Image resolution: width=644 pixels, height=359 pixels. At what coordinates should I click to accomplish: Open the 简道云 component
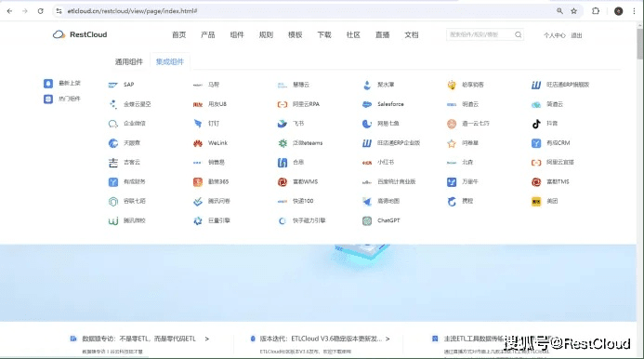pyautogui.click(x=547, y=104)
